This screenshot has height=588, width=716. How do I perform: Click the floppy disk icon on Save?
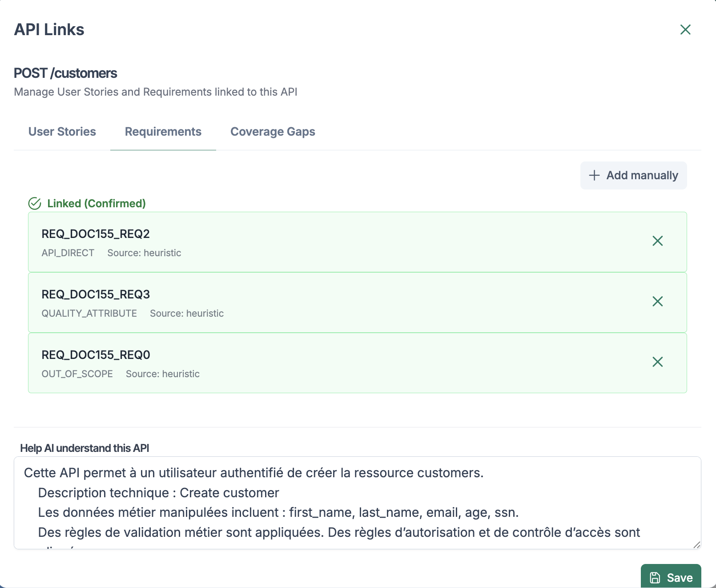(655, 578)
